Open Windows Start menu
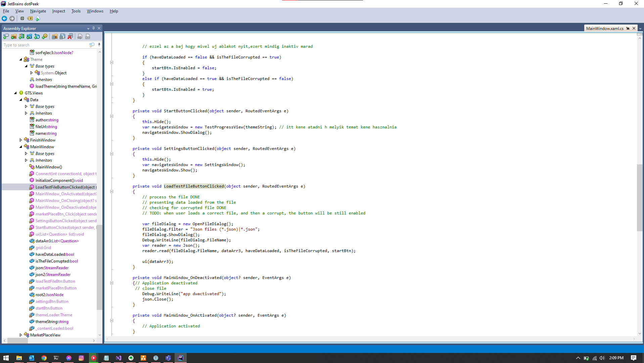Screen dimensions: 644x363 point(6,358)
